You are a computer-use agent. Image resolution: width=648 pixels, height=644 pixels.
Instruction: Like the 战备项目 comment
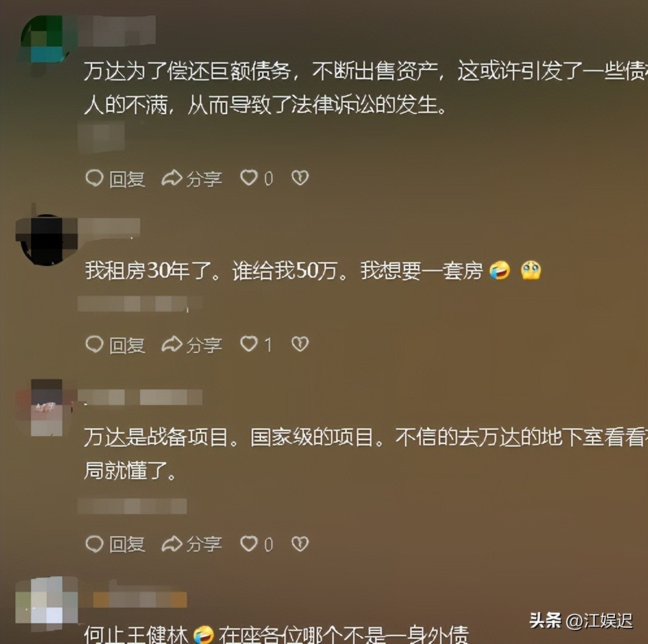coord(256,544)
